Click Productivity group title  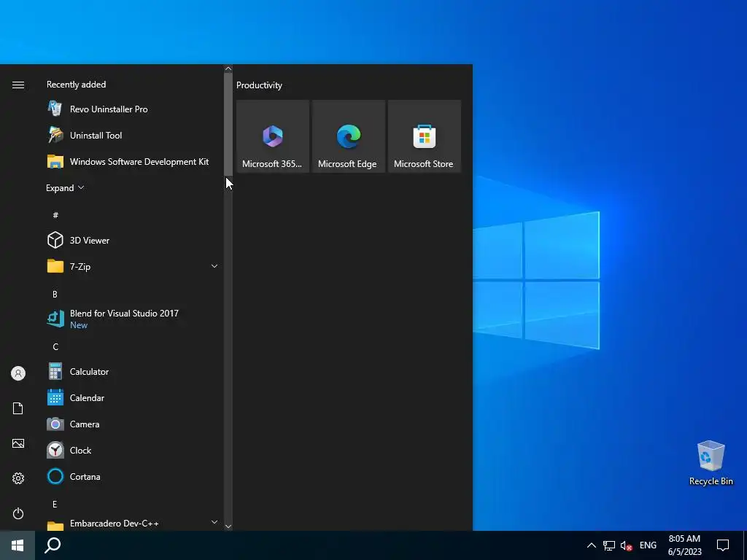coord(259,85)
